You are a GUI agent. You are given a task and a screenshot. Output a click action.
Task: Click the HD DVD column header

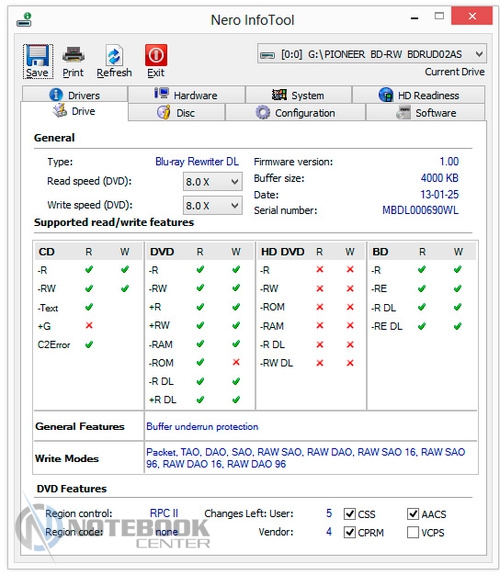coord(282,252)
